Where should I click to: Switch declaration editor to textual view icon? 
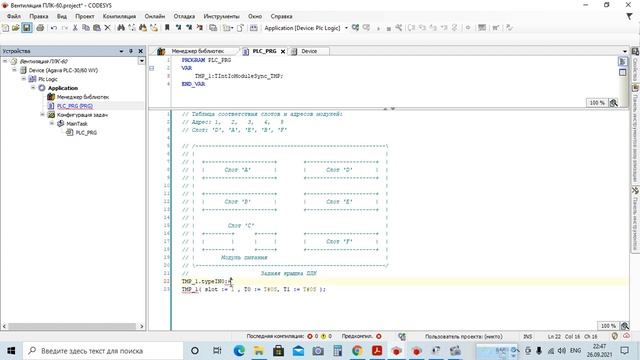(x=622, y=62)
